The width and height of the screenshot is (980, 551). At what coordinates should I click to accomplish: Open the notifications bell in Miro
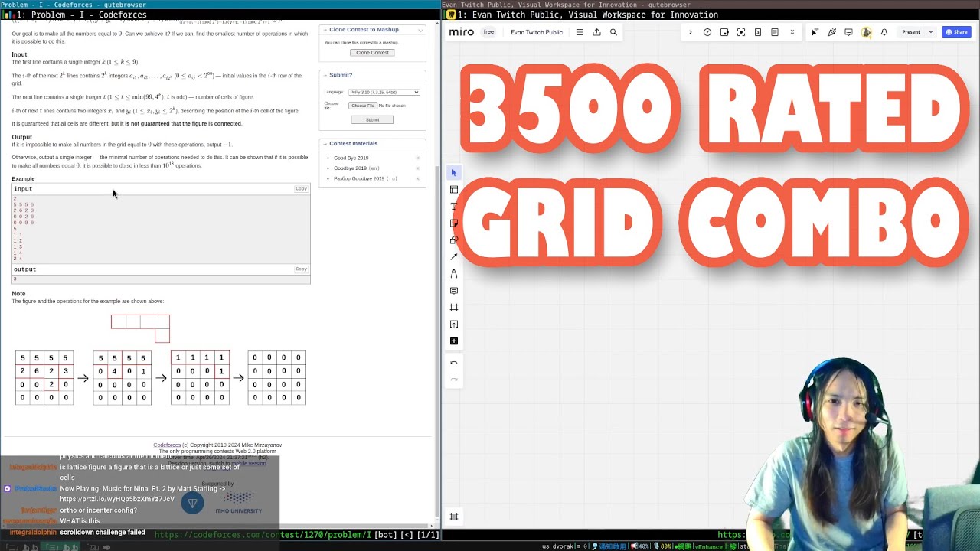click(884, 32)
